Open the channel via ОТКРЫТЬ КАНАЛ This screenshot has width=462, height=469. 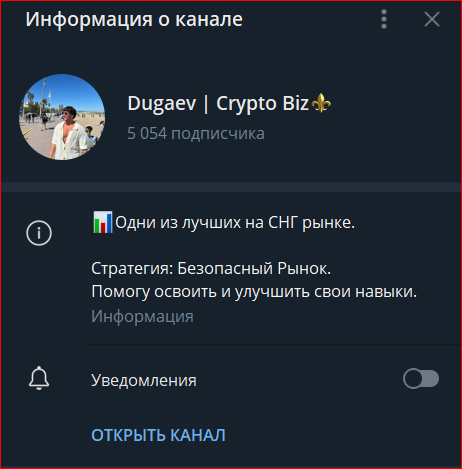tap(158, 435)
